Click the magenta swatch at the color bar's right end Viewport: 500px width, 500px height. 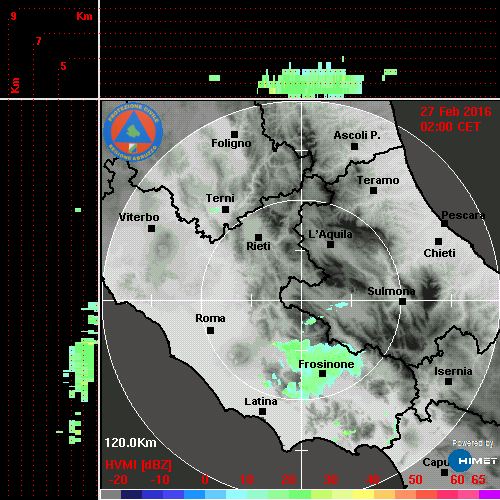pyautogui.click(x=489, y=494)
